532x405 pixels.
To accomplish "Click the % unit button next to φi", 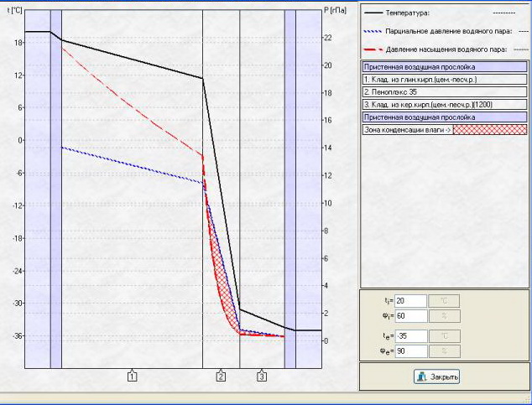I will click(444, 316).
